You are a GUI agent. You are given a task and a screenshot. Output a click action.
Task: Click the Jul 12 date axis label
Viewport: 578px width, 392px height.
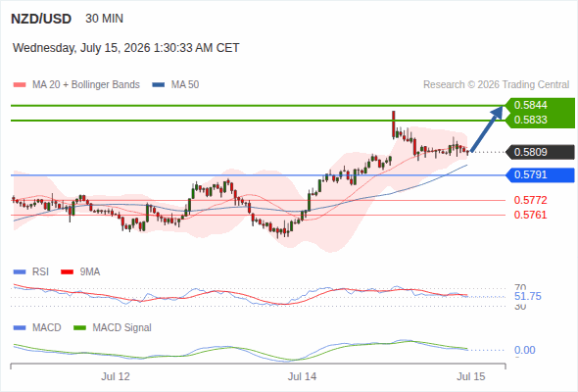[x=116, y=376]
